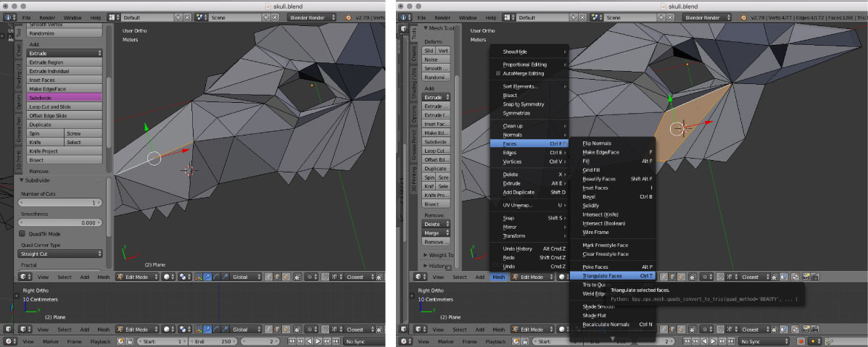Viewport: 868px width, 347px height.
Task: Select scale manipulator icon, left window upper 3D header
Action: [x=225, y=277]
